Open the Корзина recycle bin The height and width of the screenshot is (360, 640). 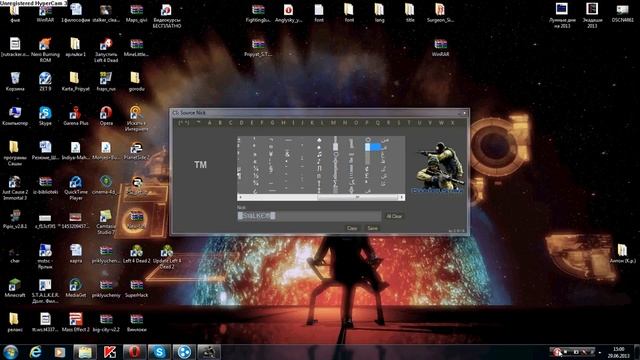tap(15, 81)
